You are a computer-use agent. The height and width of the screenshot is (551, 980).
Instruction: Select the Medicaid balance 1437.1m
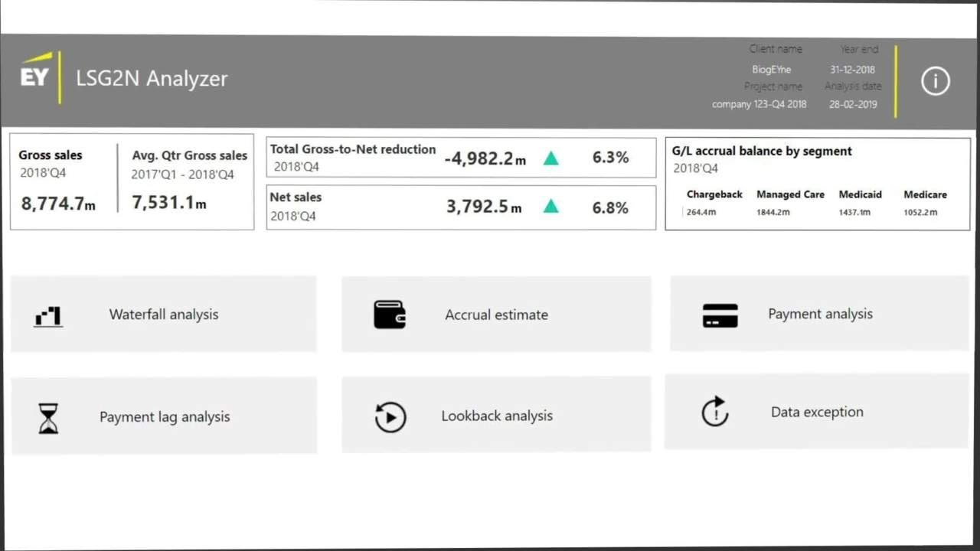854,212
